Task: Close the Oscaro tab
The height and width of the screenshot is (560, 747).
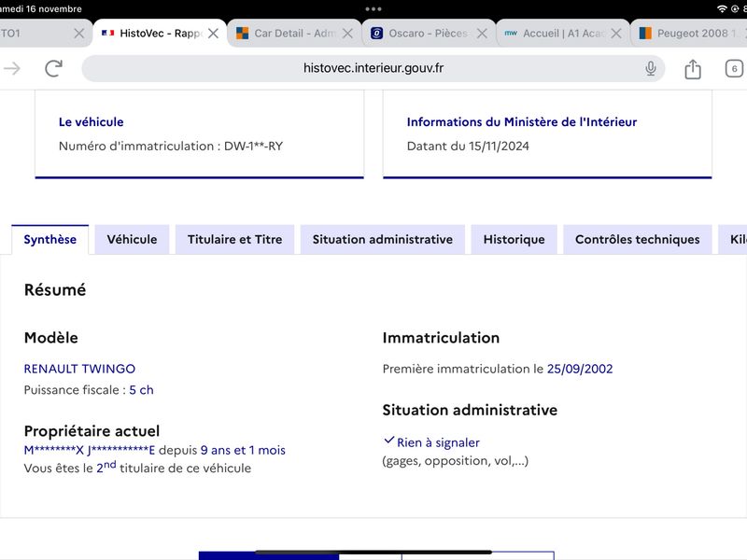Action: [x=482, y=34]
